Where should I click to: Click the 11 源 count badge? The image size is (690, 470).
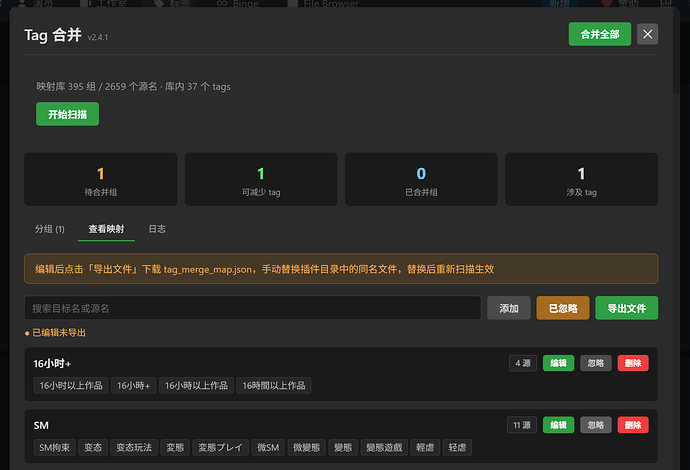[x=522, y=425]
